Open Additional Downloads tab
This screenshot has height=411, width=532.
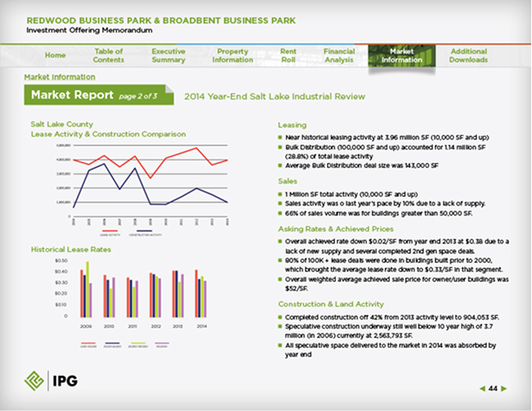coord(468,56)
